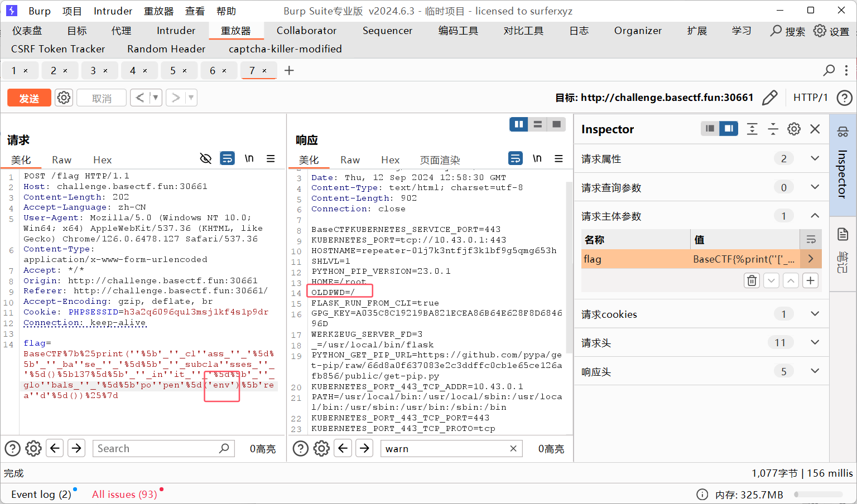Open the Intruder menu in menu bar
Viewport: 857px width, 504px height.
coord(113,11)
